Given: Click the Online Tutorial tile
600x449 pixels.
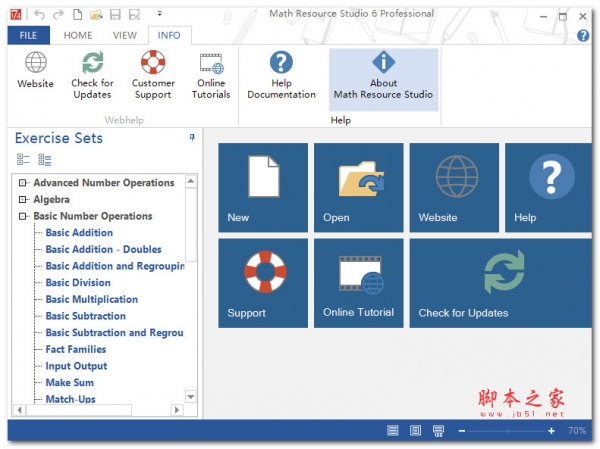Looking at the screenshot, I should click(359, 283).
